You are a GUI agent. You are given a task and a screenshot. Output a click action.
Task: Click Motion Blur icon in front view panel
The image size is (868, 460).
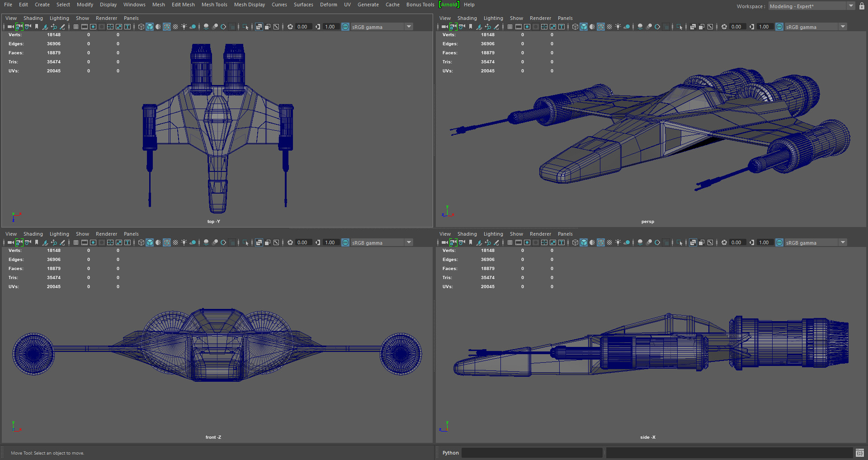[215, 242]
